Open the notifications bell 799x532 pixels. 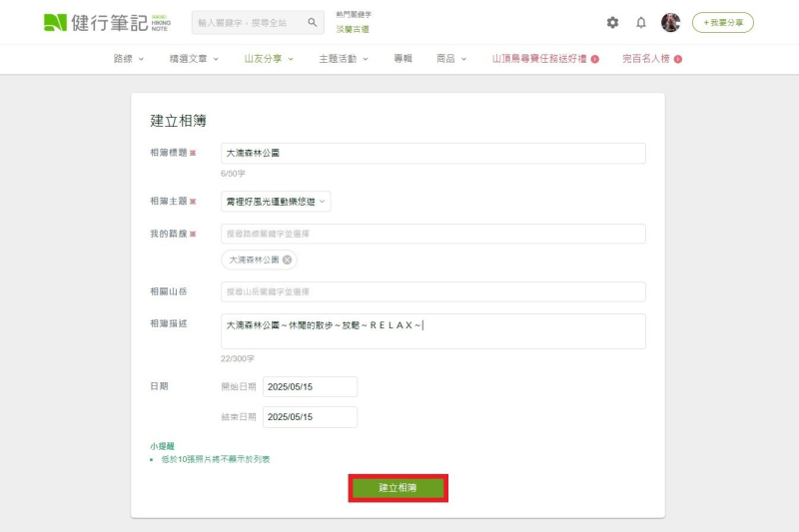click(x=641, y=22)
